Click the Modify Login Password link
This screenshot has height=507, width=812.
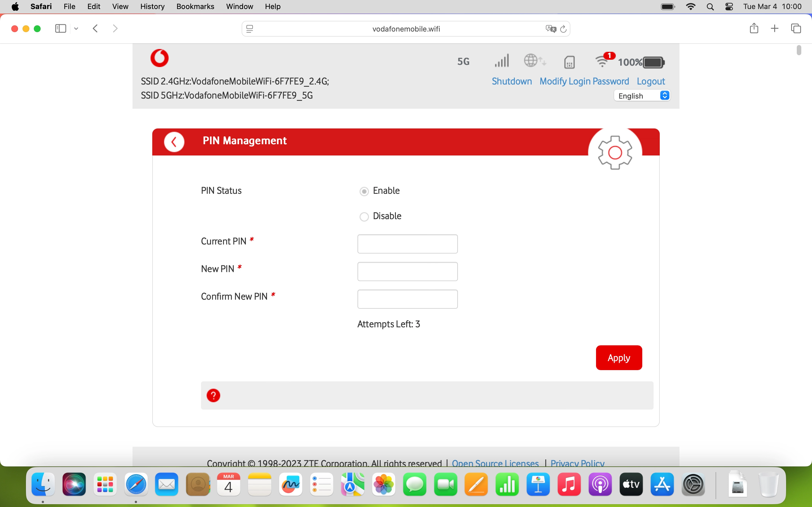(584, 81)
